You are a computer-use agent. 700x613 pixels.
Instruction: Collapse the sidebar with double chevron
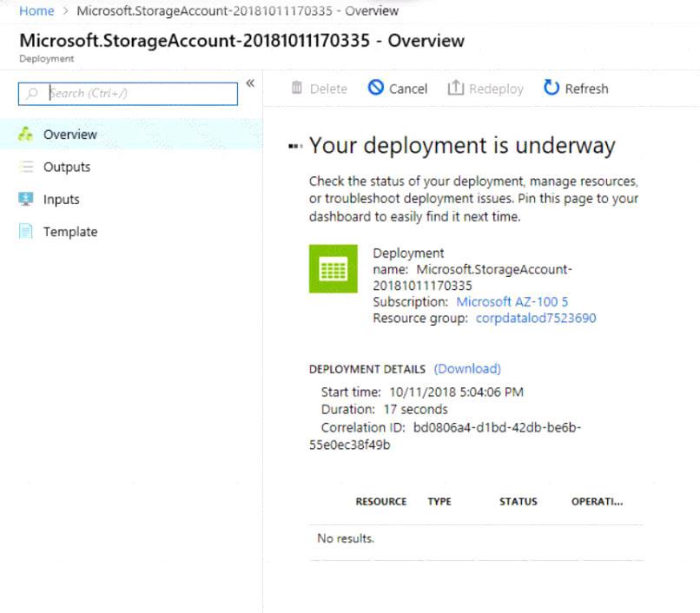tap(250, 83)
